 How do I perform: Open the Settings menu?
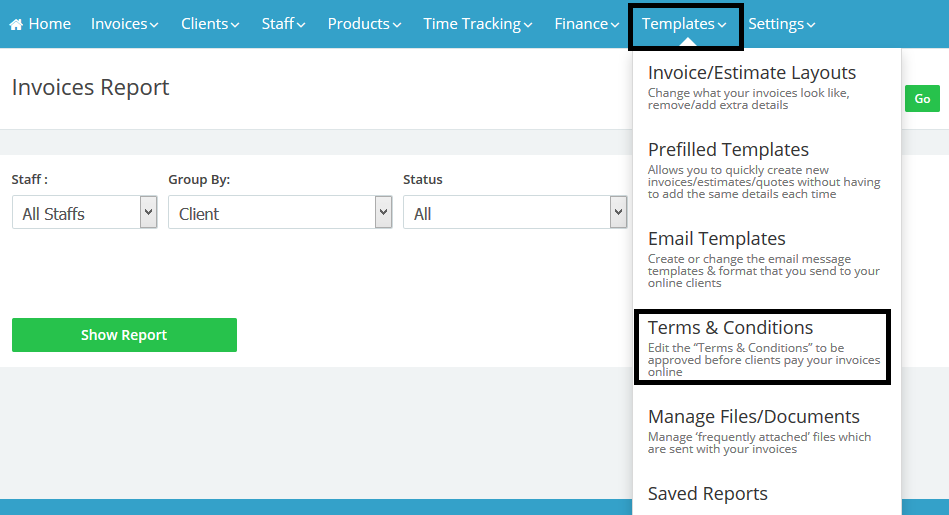click(x=781, y=24)
